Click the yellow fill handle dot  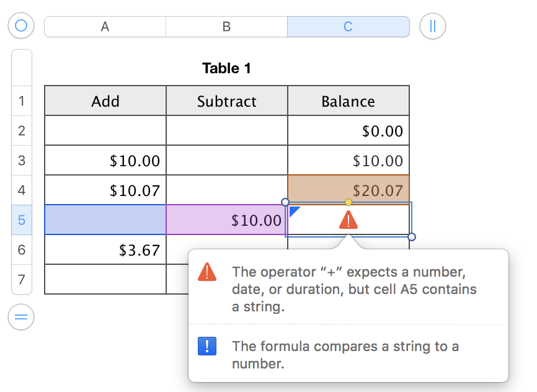coord(348,202)
